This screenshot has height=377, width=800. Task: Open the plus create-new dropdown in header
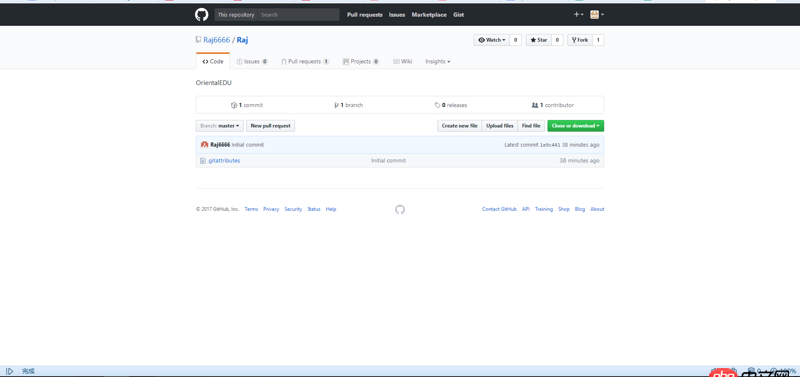[x=578, y=15]
